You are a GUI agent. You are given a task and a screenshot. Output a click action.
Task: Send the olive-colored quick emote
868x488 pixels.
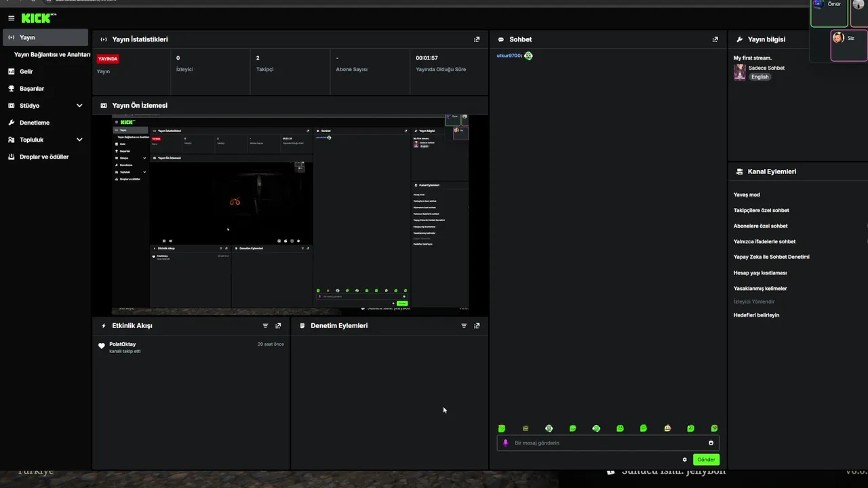click(526, 428)
